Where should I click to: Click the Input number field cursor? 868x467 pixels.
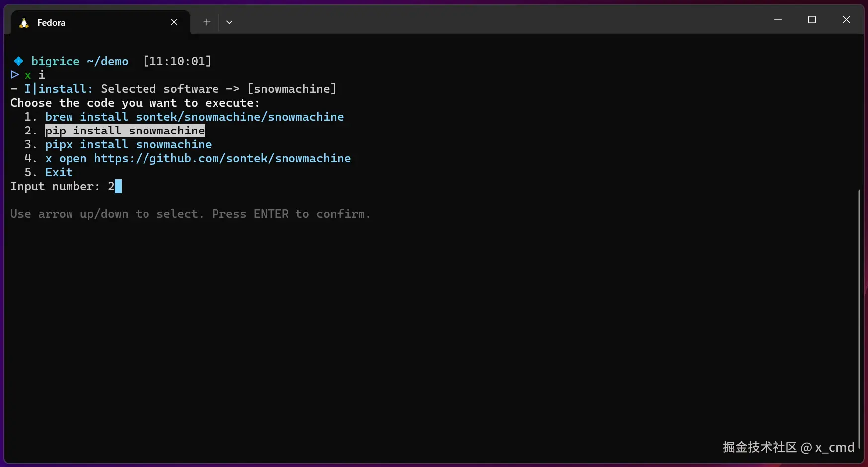click(x=118, y=186)
